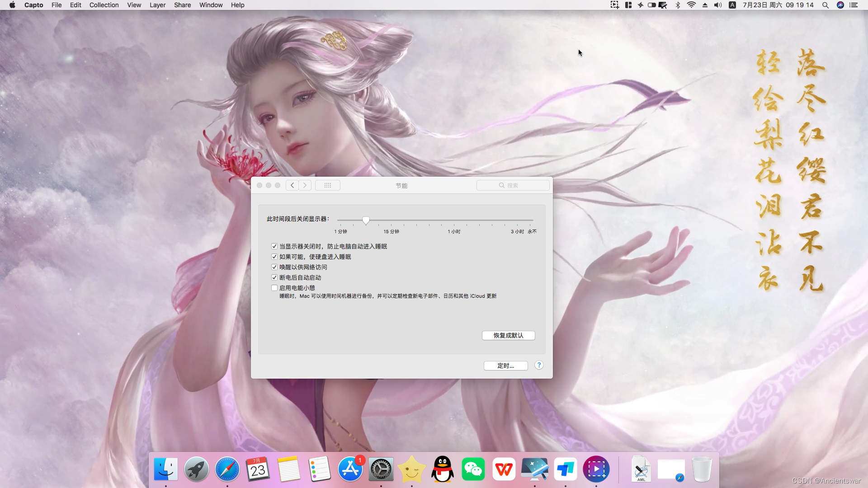Image resolution: width=868 pixels, height=488 pixels.
Task: Uncheck 唤醒以供网络访问 checkbox
Action: pyautogui.click(x=274, y=267)
